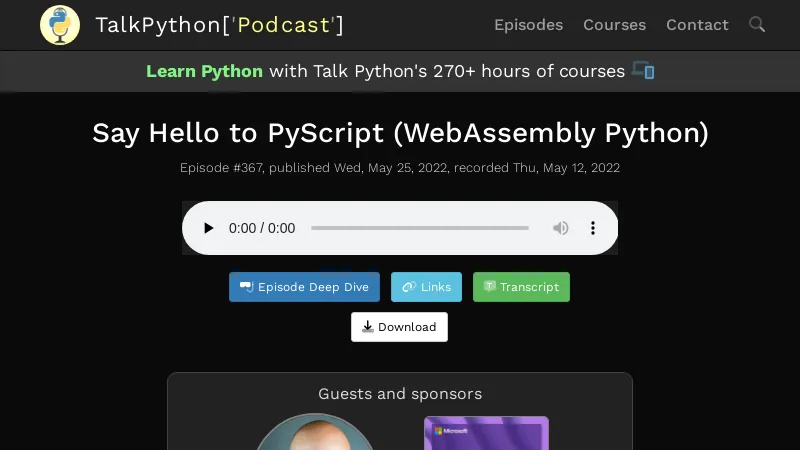This screenshot has width=800, height=450.
Task: Click the Talk Python microphone logo
Action: 60,25
